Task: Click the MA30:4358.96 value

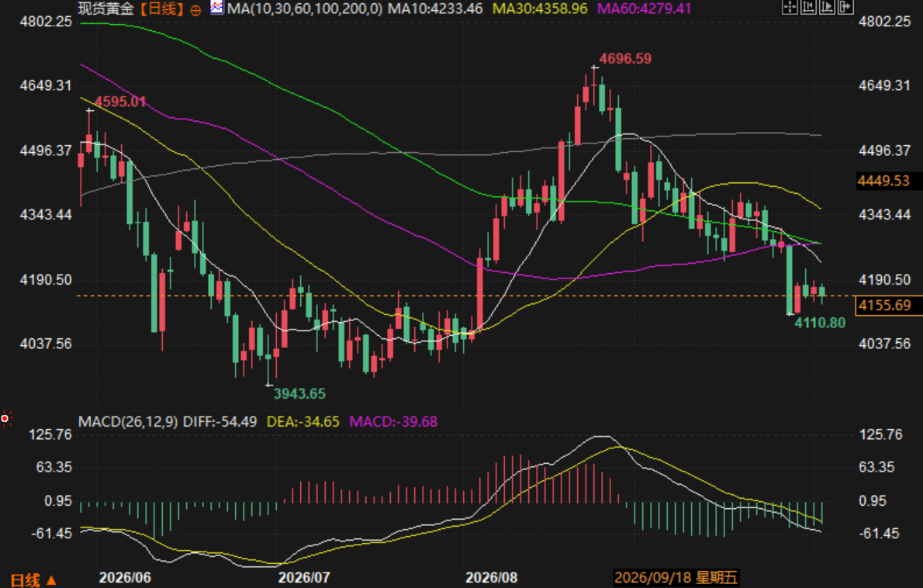Action: coord(540,9)
